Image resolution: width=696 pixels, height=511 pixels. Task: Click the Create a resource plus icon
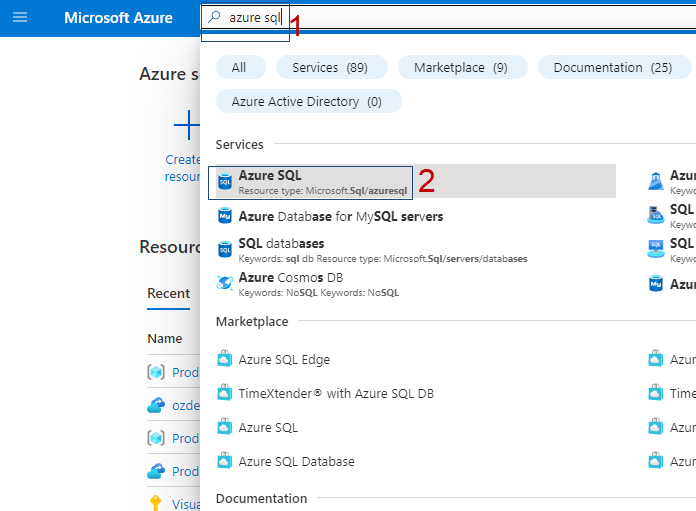coord(187,125)
